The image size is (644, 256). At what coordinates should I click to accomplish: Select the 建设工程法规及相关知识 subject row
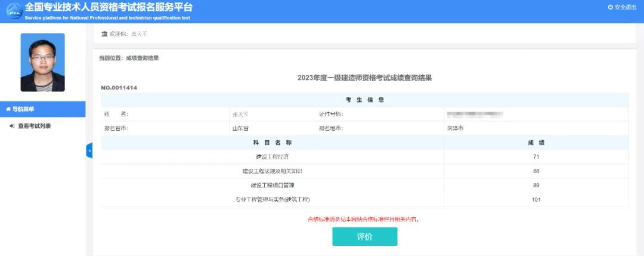click(272, 171)
